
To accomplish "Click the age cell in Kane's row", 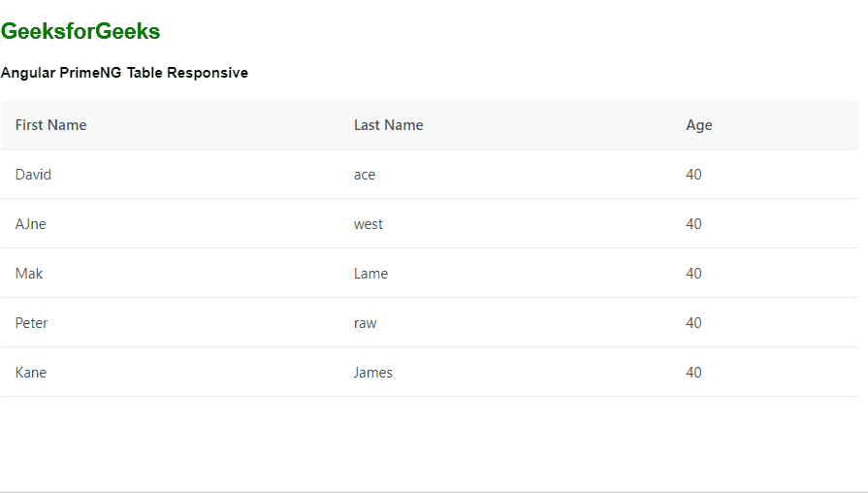I will point(693,373).
